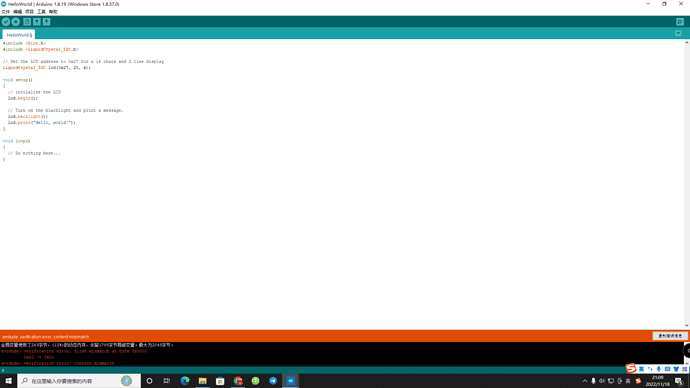The image size is (690, 388).
Task: Upload the sketch with arrow button
Action: [15, 22]
